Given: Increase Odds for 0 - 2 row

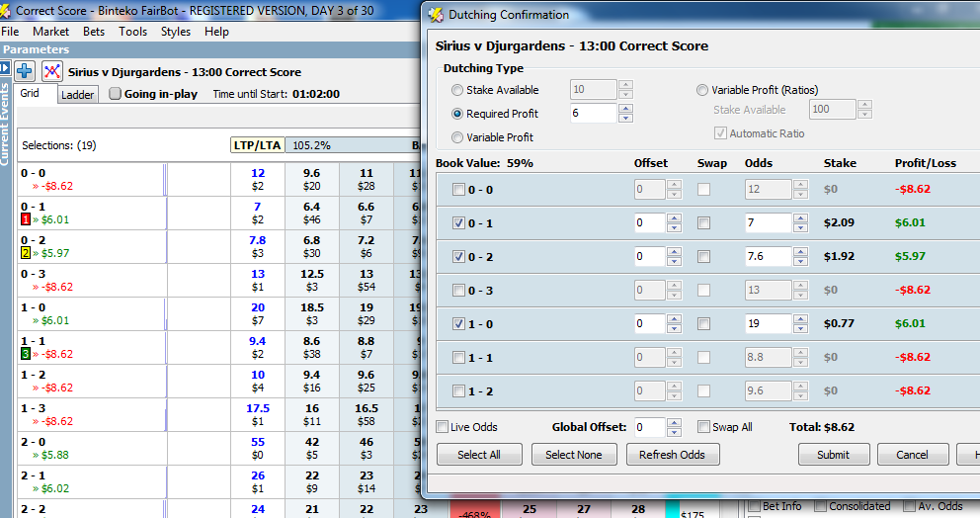Looking at the screenshot, I should 800,251.
